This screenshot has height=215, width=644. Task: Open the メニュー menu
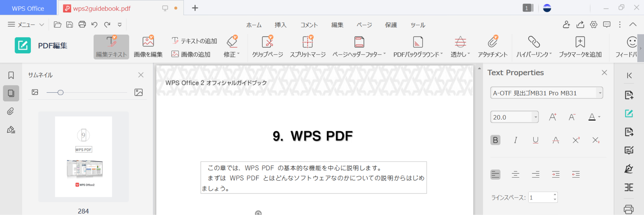click(x=26, y=24)
